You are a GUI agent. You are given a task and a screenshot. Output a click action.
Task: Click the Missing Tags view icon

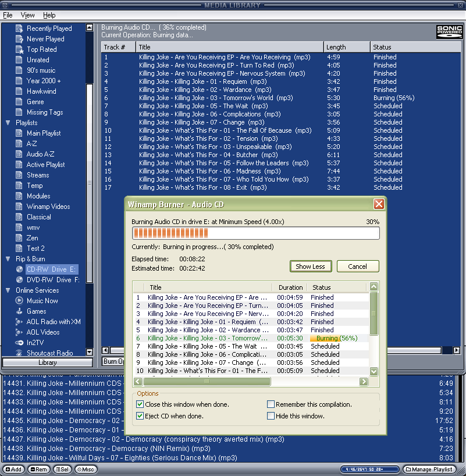[x=19, y=112]
